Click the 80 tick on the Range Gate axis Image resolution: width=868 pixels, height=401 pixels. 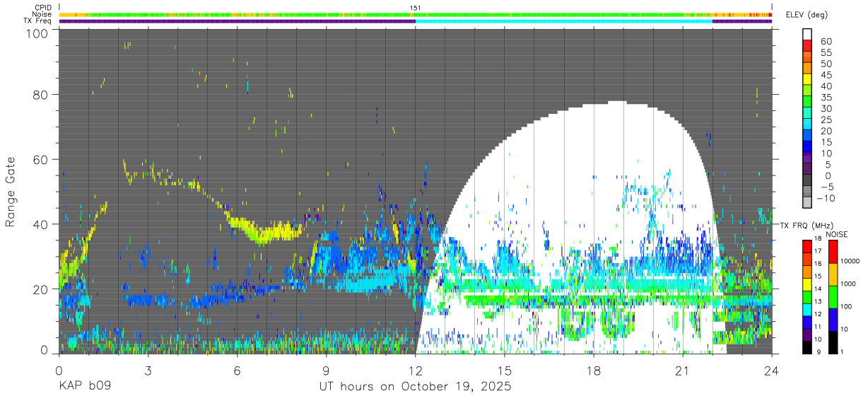pyautogui.click(x=41, y=95)
